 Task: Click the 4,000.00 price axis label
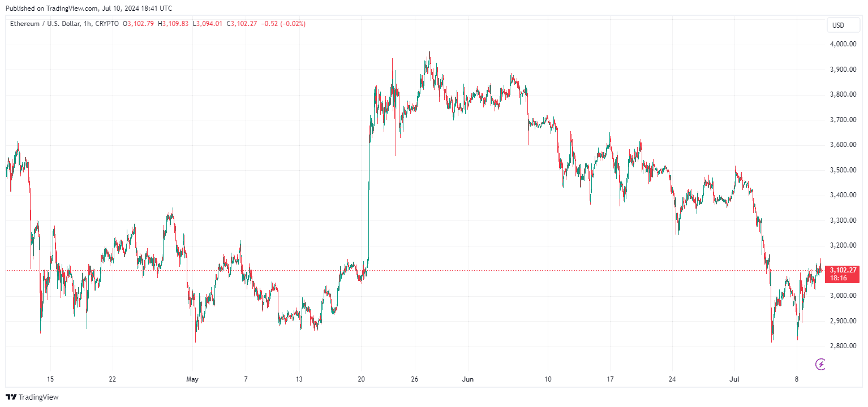point(843,44)
